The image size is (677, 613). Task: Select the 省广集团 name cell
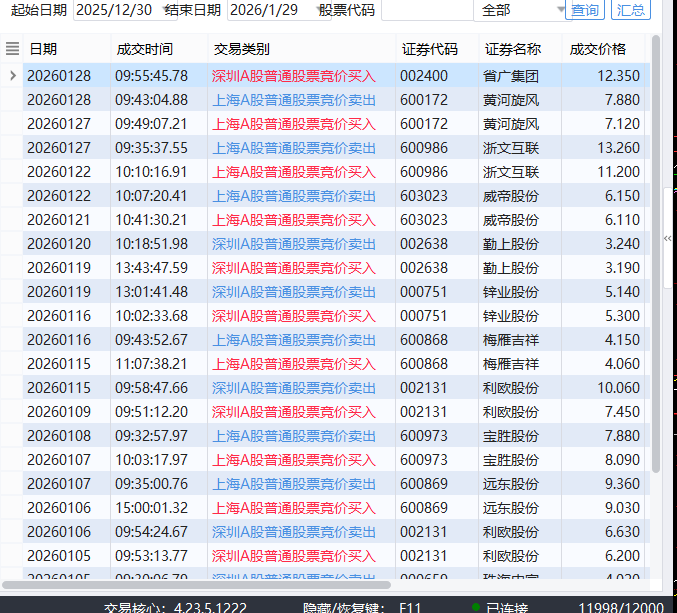520,76
